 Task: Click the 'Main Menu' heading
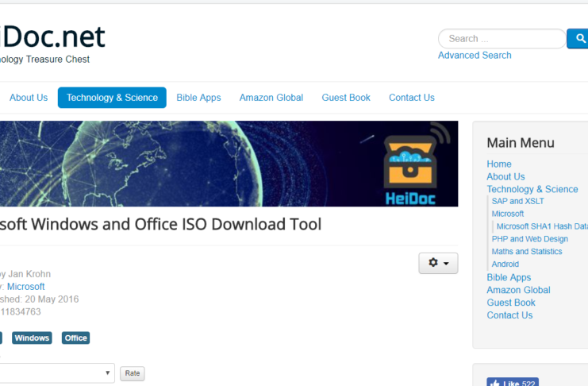pos(521,143)
